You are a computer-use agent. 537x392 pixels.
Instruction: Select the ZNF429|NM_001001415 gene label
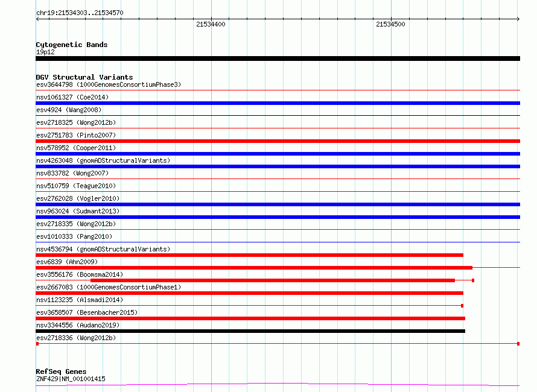(71, 379)
